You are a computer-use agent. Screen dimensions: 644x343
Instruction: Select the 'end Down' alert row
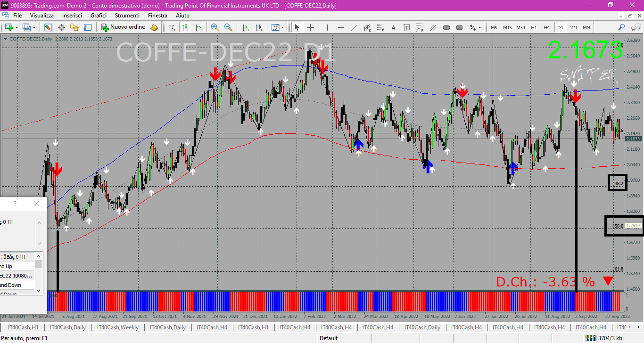click(17, 285)
